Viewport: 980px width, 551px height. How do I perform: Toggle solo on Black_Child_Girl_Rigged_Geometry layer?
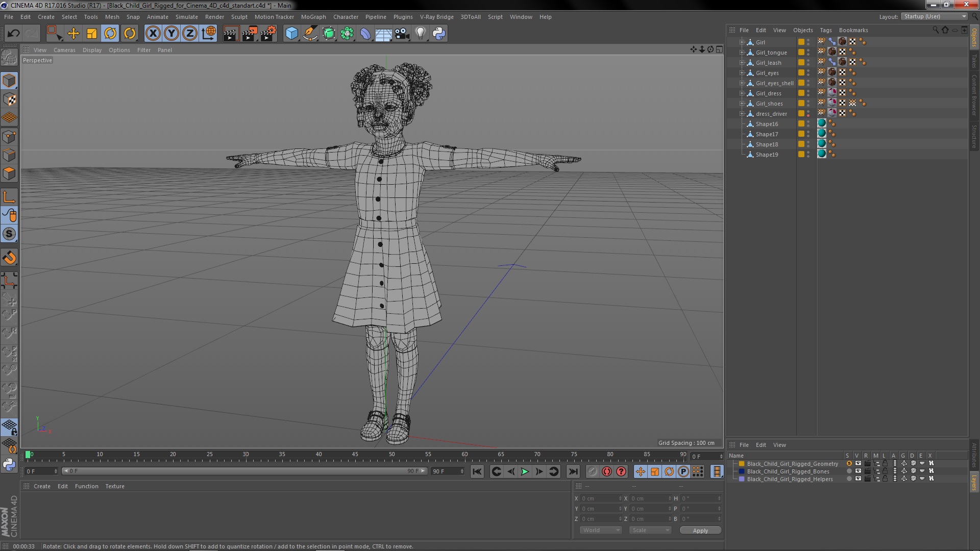click(x=849, y=464)
